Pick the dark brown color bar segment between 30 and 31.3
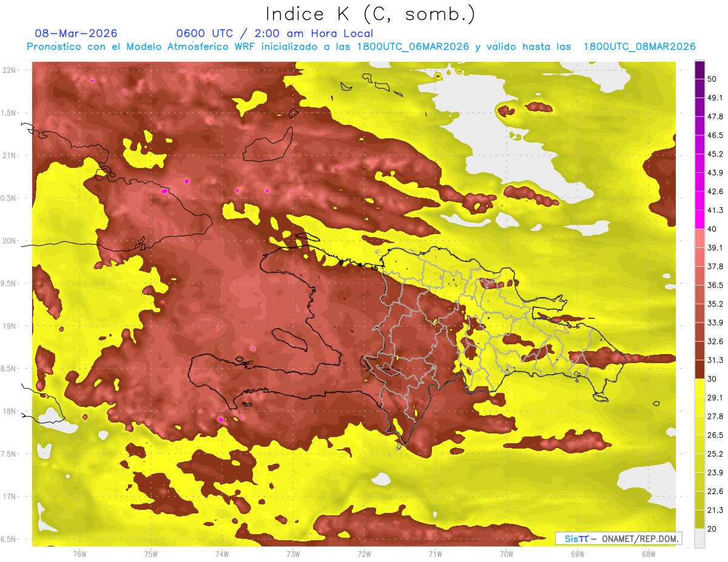The image size is (728, 562). pyautogui.click(x=699, y=369)
